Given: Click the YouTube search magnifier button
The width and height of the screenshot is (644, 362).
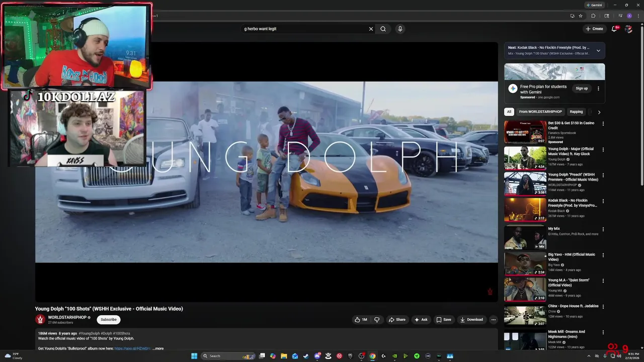Looking at the screenshot, I should pyautogui.click(x=383, y=29).
